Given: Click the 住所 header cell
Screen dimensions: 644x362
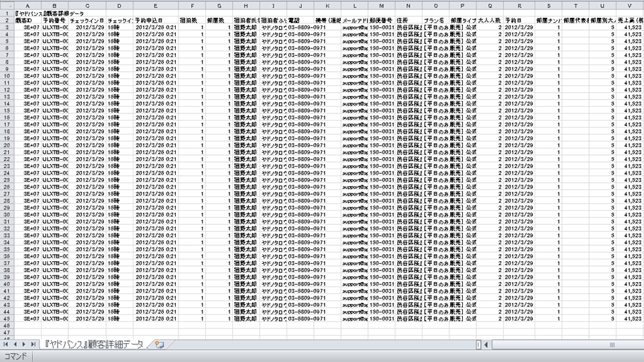Looking at the screenshot, I should 409,20.
